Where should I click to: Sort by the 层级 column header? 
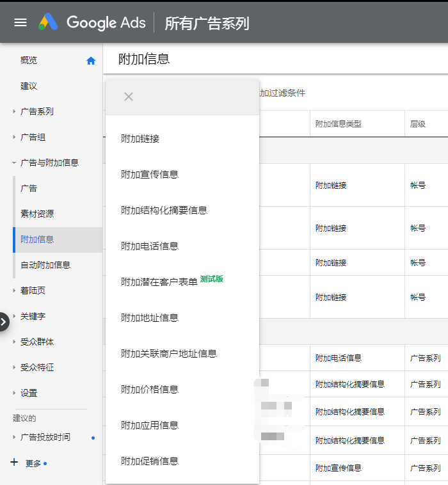[418, 124]
